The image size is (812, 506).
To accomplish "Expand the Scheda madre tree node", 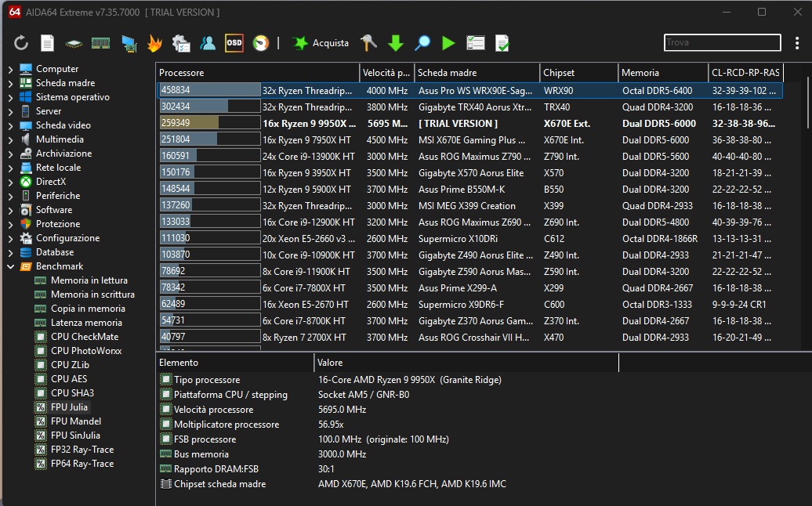I will point(10,83).
